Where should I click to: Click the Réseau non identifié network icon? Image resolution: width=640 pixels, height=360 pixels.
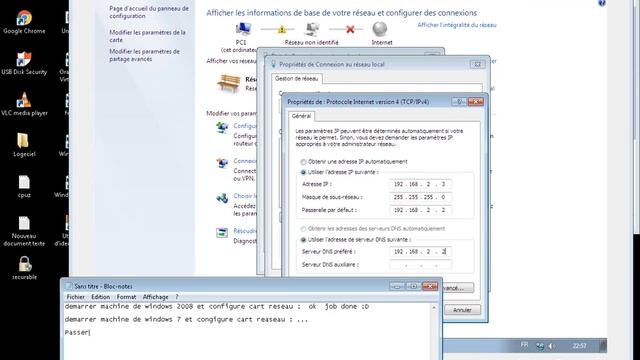[312, 29]
